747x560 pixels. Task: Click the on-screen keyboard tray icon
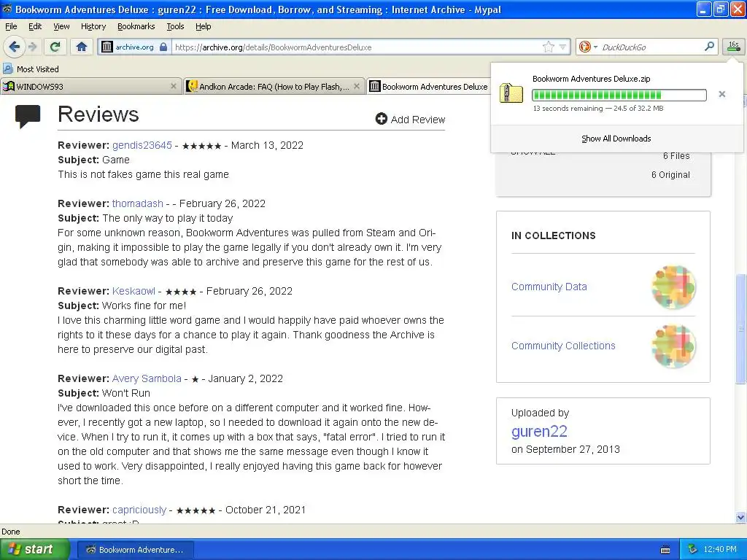pos(665,550)
